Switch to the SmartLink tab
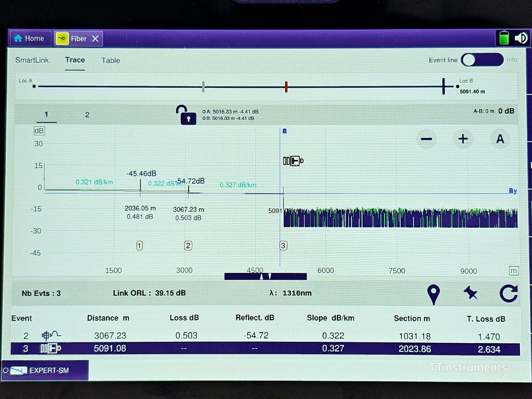Image resolution: width=532 pixels, height=399 pixels. 32,60
